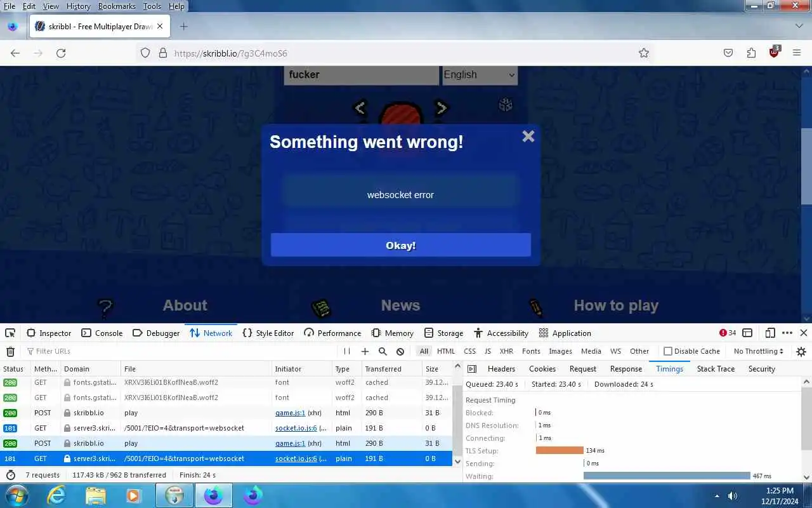Image resolution: width=812 pixels, height=508 pixels.
Task: Open the English language dropdown
Action: coord(480,74)
